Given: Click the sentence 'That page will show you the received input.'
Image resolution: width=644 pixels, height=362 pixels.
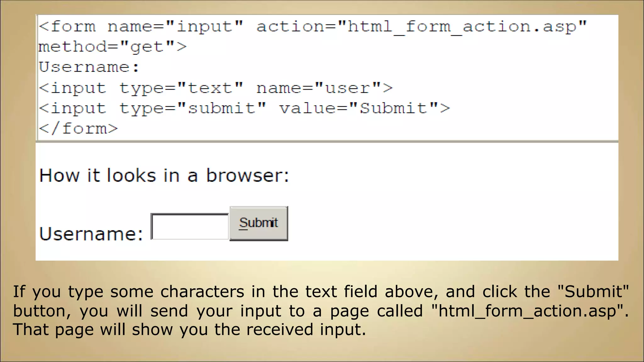Looking at the screenshot, I should [x=190, y=330].
